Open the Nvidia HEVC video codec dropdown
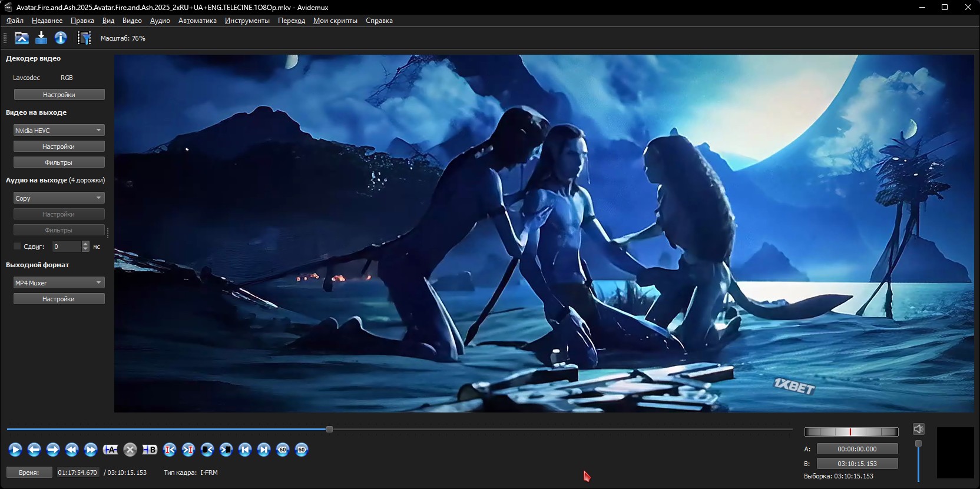This screenshot has width=980, height=489. [59, 130]
